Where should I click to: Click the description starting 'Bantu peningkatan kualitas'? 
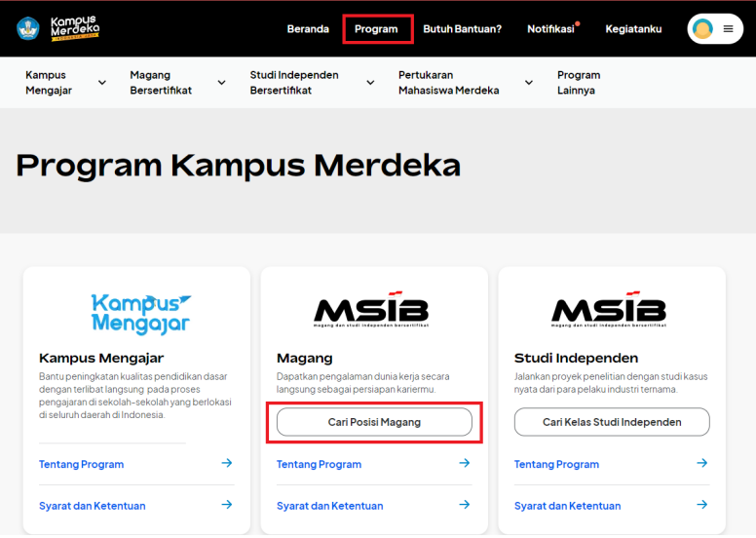tap(135, 396)
